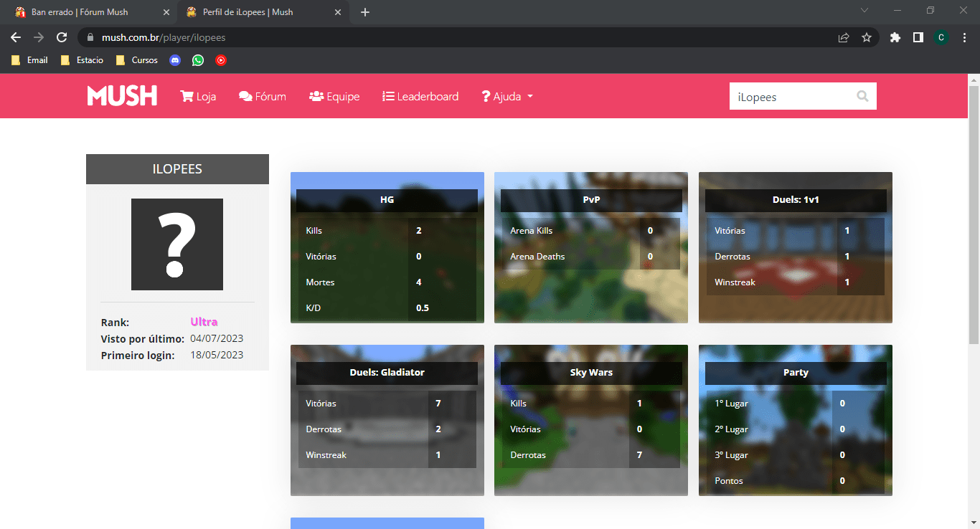980x529 pixels.
Task: Open the tab search dropdown arrow
Action: click(x=864, y=11)
